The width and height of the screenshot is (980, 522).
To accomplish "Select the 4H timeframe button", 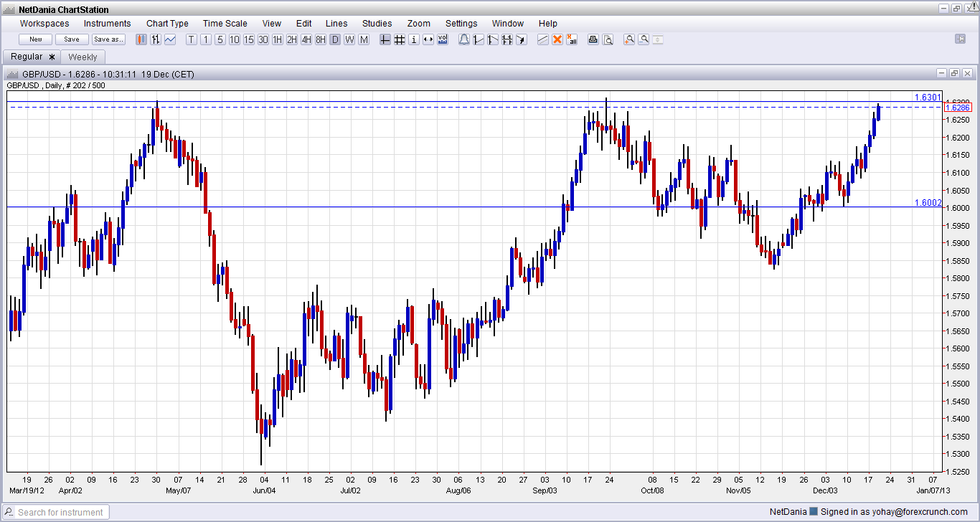I will coord(306,39).
